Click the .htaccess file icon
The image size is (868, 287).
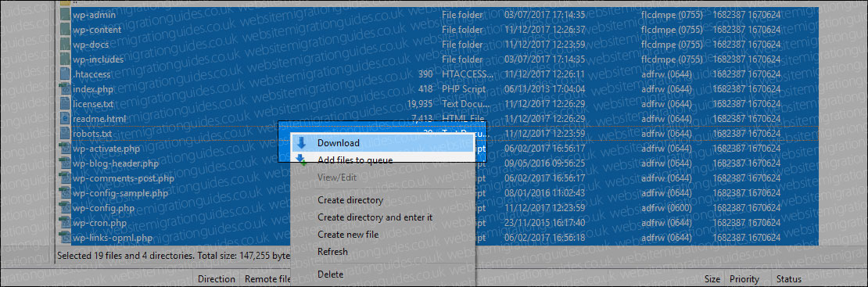[66, 74]
